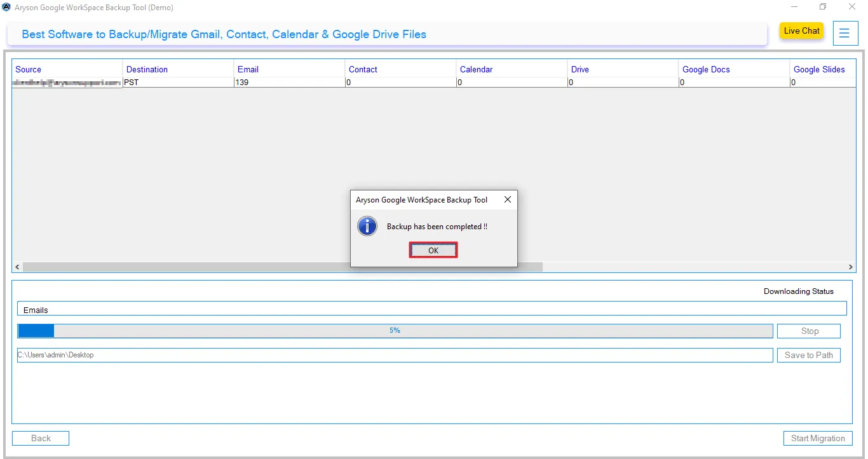Viewport: 868px width, 459px height.
Task: Go back using the Back button
Action: [40, 438]
